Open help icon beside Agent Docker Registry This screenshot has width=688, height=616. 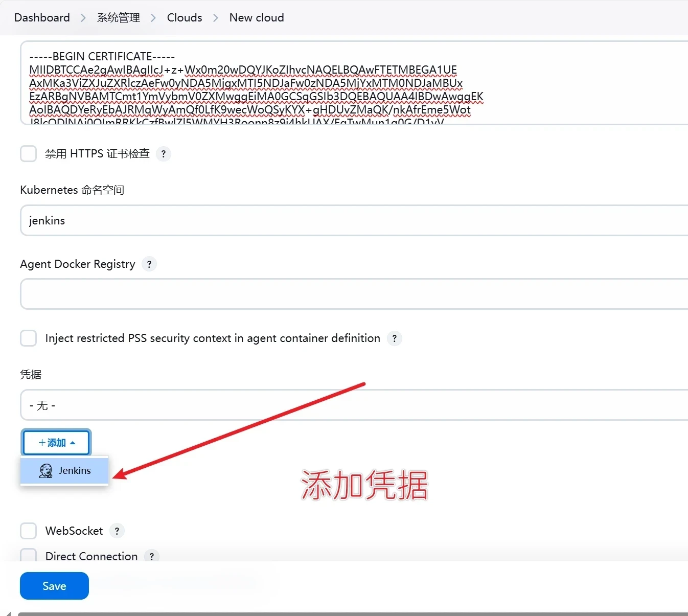tap(149, 264)
